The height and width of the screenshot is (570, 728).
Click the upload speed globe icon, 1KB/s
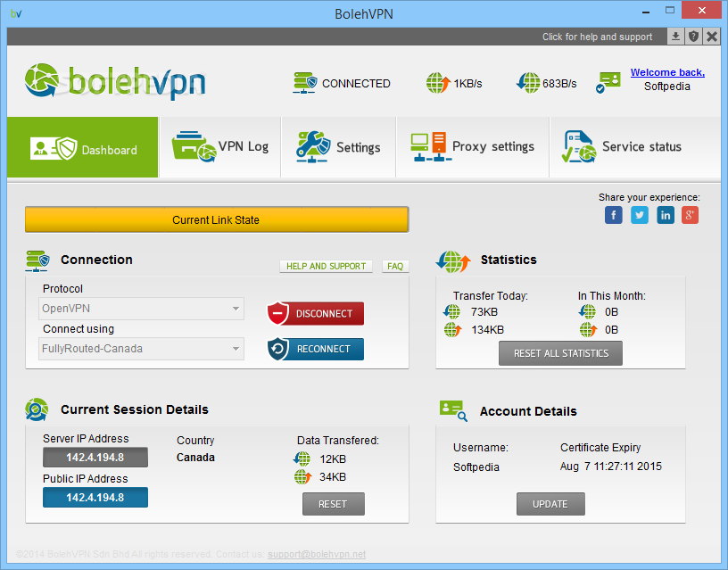pyautogui.click(x=438, y=83)
